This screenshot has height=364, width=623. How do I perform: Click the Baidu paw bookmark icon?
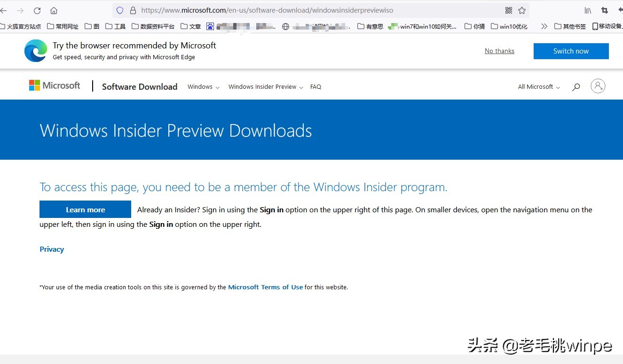coord(210,26)
